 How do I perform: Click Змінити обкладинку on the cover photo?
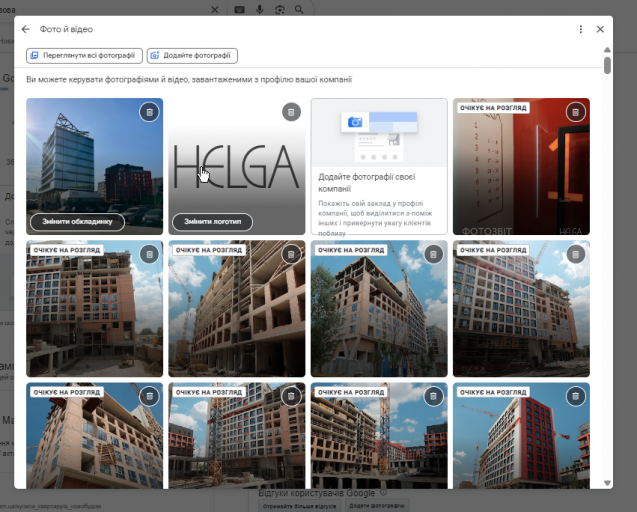click(77, 222)
